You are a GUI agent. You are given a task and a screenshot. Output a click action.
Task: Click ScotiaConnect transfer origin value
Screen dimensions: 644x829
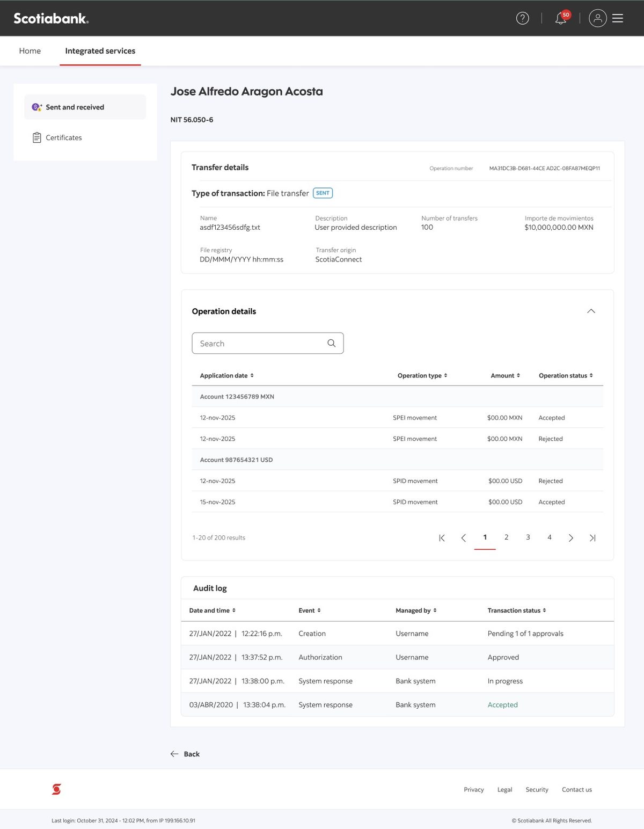point(339,259)
